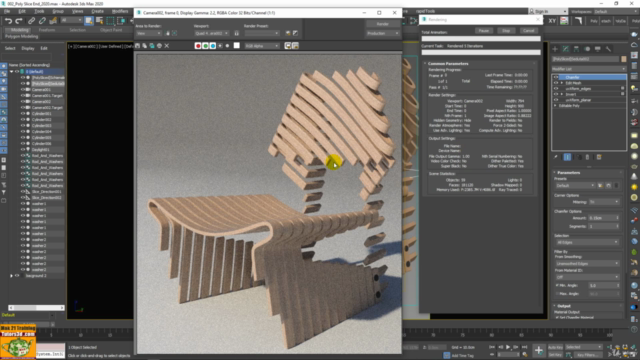Image resolution: width=640 pixels, height=360 pixels.
Task: Open the Utilities wrench panel tab
Action: coord(608,49)
